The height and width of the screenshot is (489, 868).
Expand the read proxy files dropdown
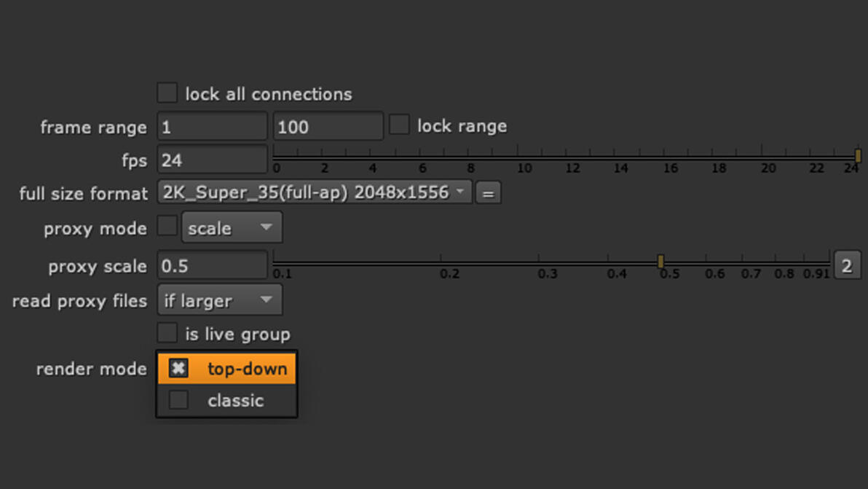click(220, 300)
